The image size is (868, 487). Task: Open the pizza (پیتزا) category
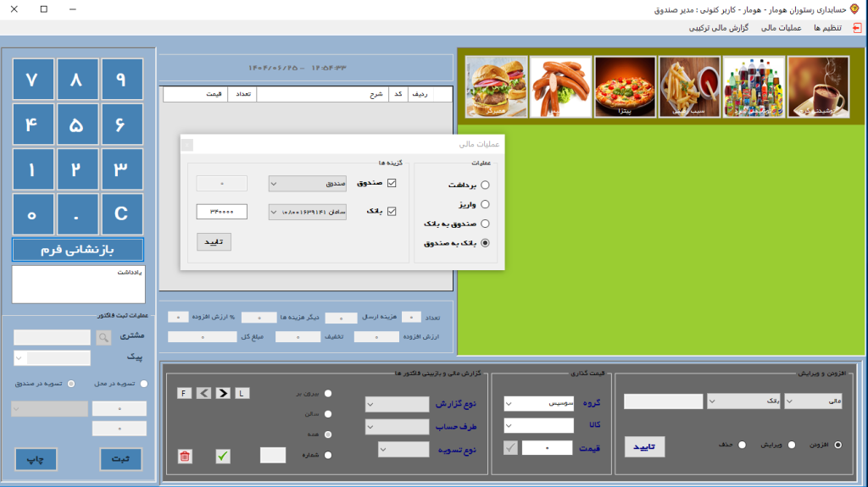click(x=625, y=86)
